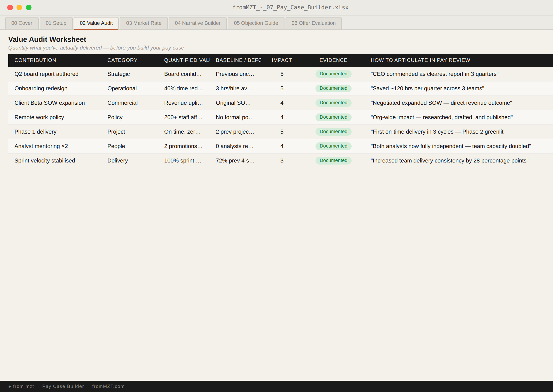The height and width of the screenshot is (392, 553).
Task: Click the 'First on-time delivery in 3 cycles' text
Action: tap(438, 132)
